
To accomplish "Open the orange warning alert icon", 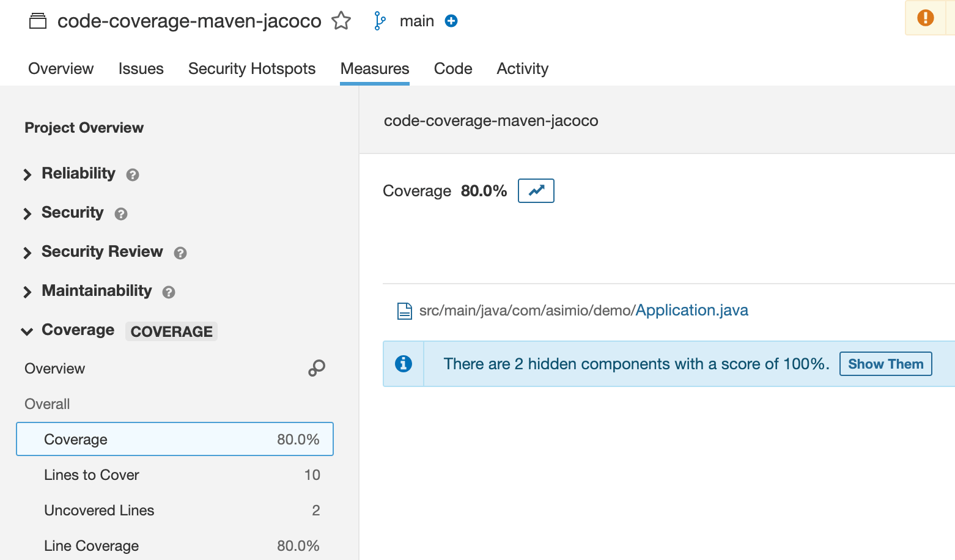I will click(925, 18).
